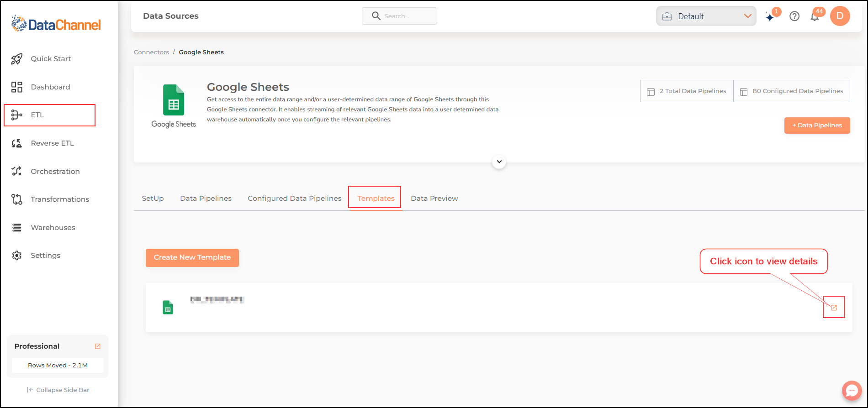Switch to the SetUp tab

(x=153, y=199)
